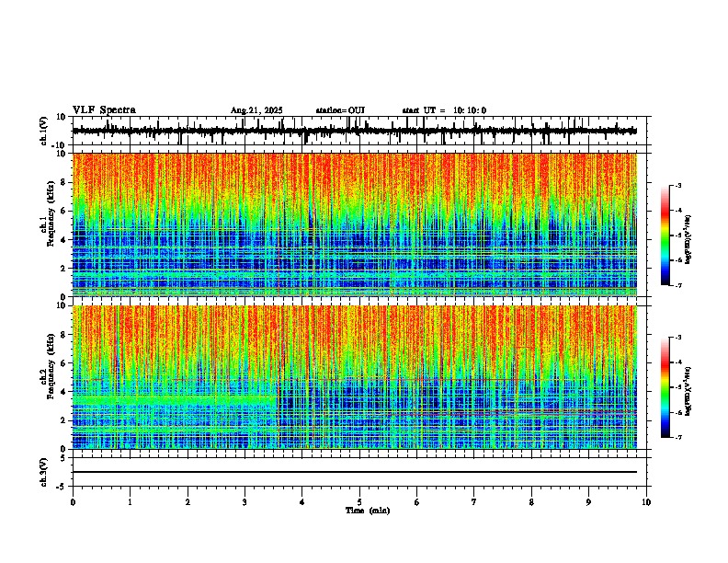This screenshot has height=563, width=728.
Task: Click the time axis tick label "7"
Action: [x=474, y=502]
